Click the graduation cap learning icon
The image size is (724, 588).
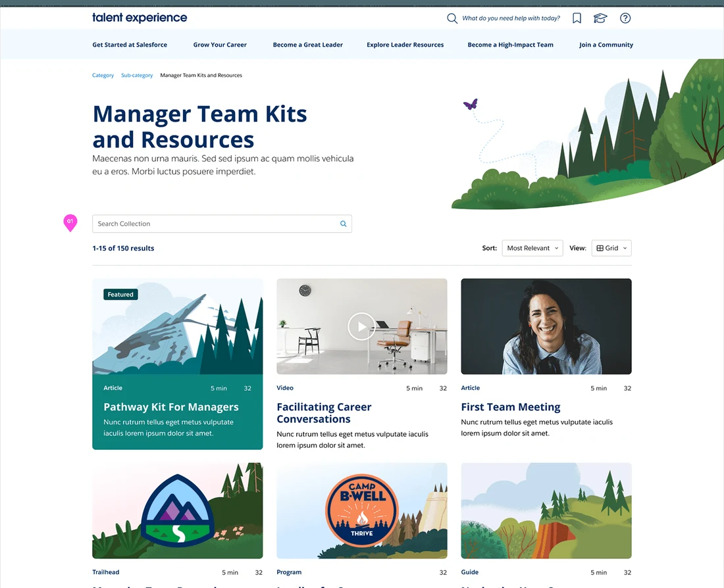[600, 18]
